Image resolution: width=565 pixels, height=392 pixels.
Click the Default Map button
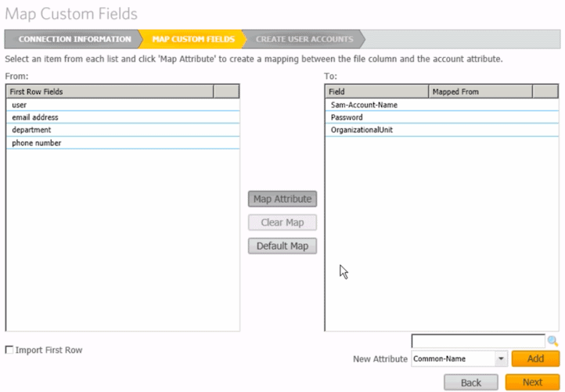tap(282, 246)
